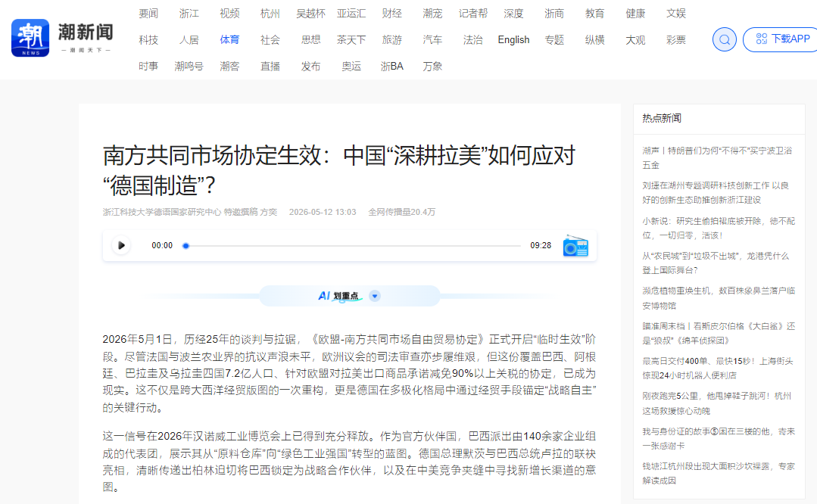Click the 全网传播量20.4万 text
The height and width of the screenshot is (504, 817).
(x=402, y=212)
